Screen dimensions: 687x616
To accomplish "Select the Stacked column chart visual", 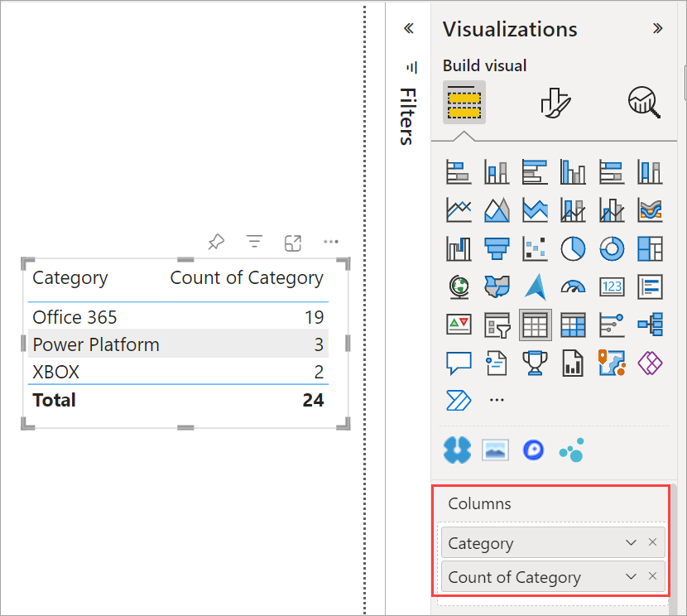I will coord(497,171).
